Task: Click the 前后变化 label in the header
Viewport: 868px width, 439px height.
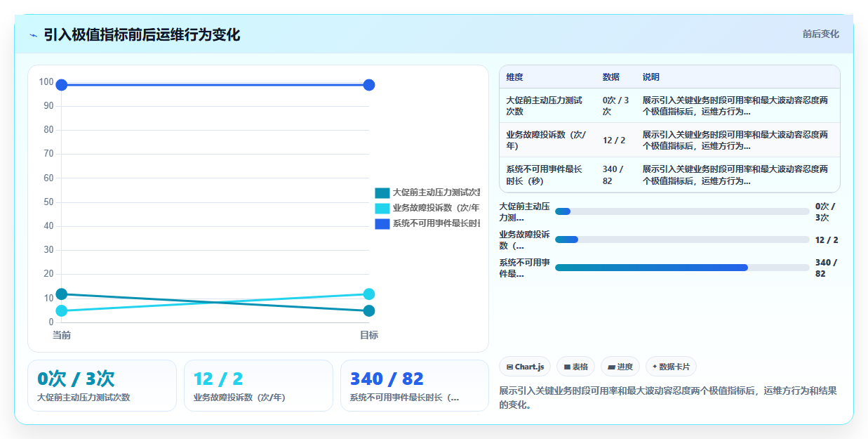Action: pos(820,34)
